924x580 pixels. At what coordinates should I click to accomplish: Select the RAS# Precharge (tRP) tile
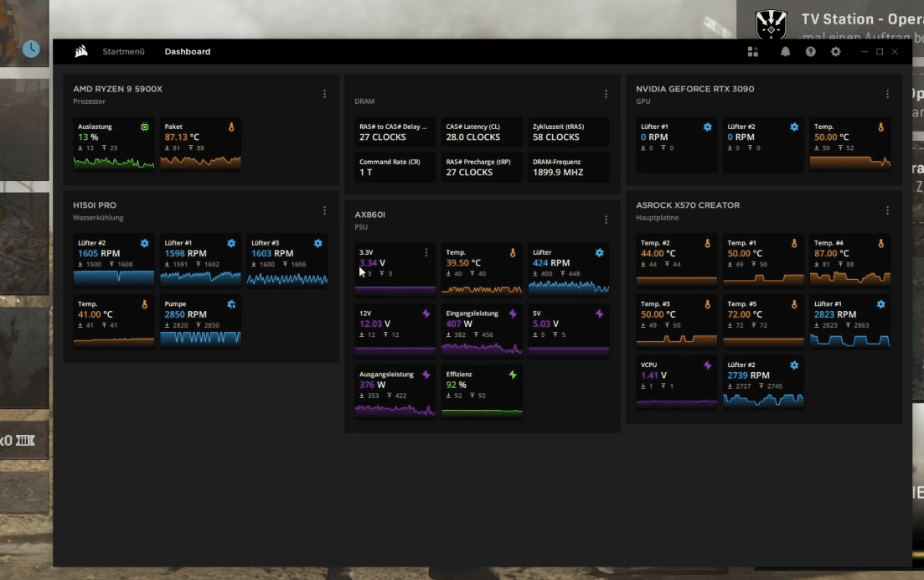(x=482, y=168)
